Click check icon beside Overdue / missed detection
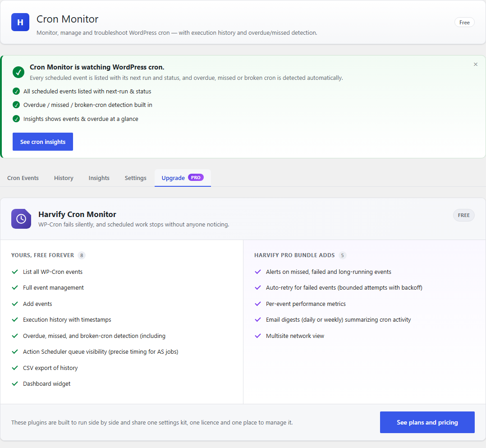Screen dimensions: 486x448 [16, 105]
